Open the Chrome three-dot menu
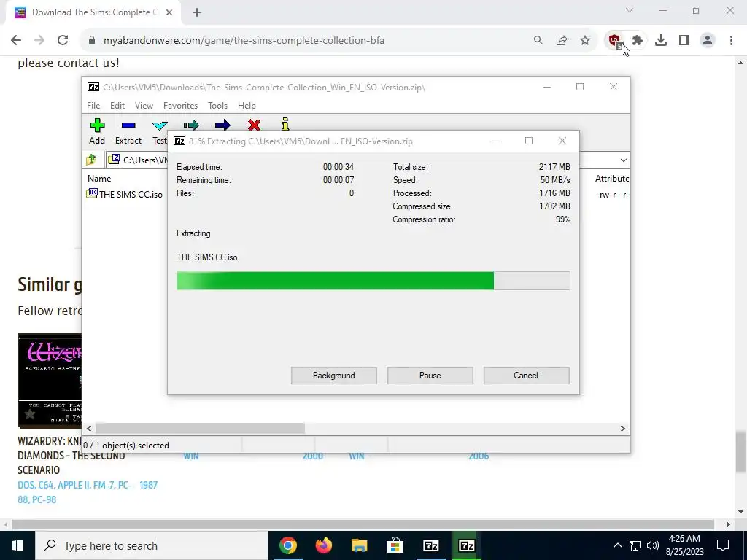The height and width of the screenshot is (560, 747). coord(731,41)
